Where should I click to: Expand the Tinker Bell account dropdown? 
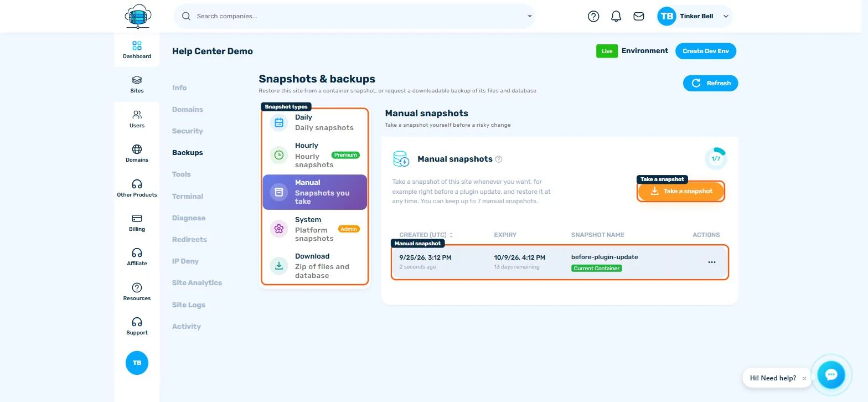pos(726,16)
